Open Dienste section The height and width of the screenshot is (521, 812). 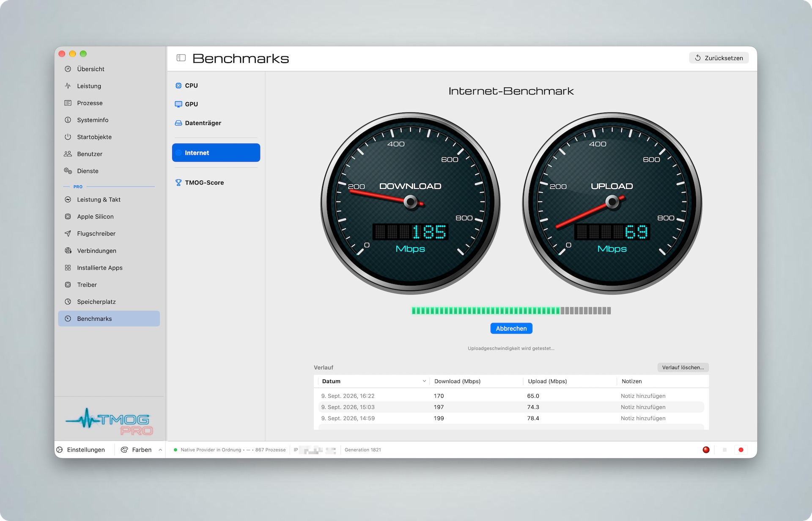click(x=109, y=171)
